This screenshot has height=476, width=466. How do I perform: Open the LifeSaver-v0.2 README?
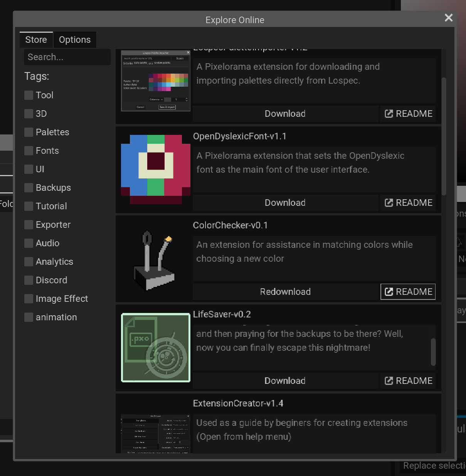(x=408, y=381)
